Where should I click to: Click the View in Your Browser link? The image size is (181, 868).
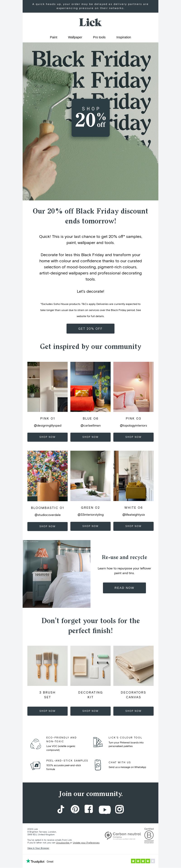(38, 848)
